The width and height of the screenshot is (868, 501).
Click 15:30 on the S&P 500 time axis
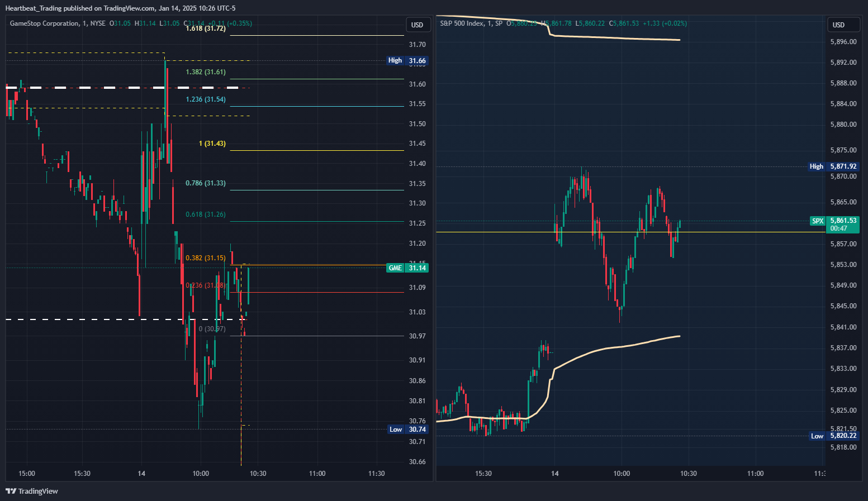(483, 474)
